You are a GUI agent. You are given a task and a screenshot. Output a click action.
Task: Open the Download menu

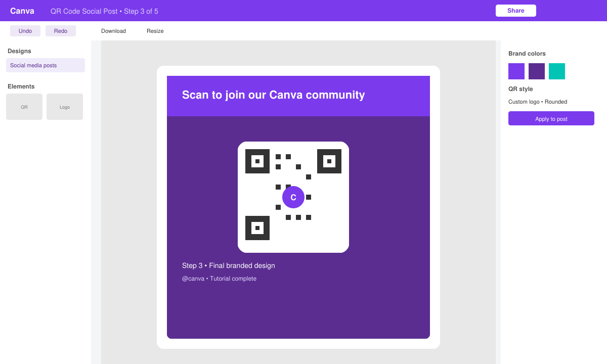pos(113,31)
